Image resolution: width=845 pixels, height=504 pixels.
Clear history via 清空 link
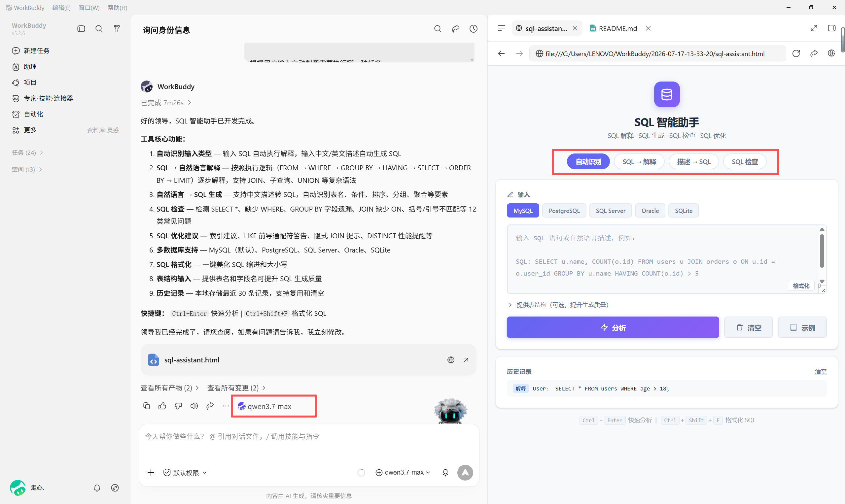point(821,372)
